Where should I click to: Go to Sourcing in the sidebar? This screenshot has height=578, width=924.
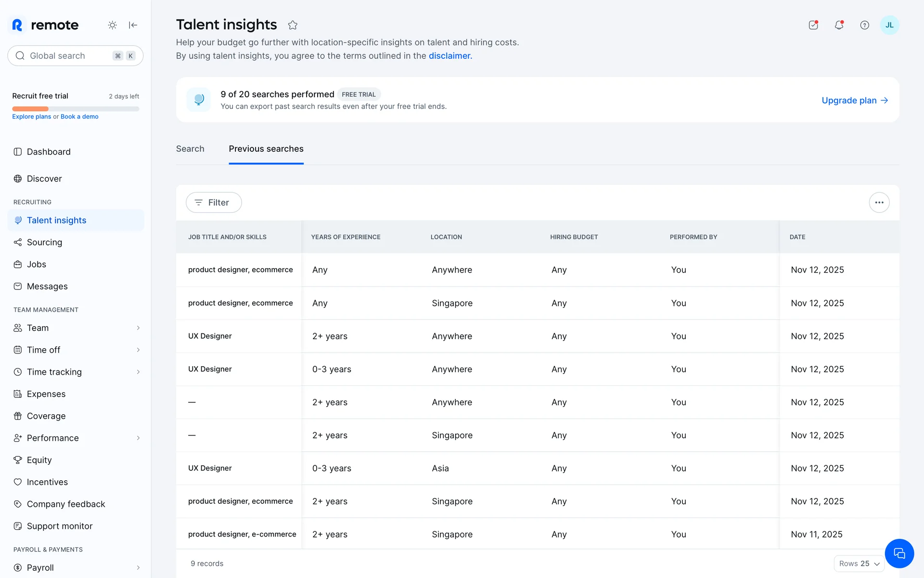click(x=44, y=242)
